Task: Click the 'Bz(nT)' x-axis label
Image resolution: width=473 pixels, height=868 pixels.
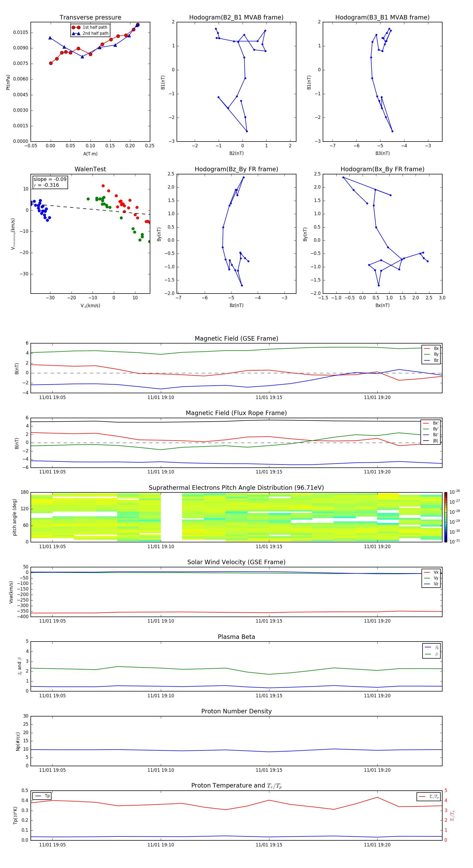Action: [236, 305]
